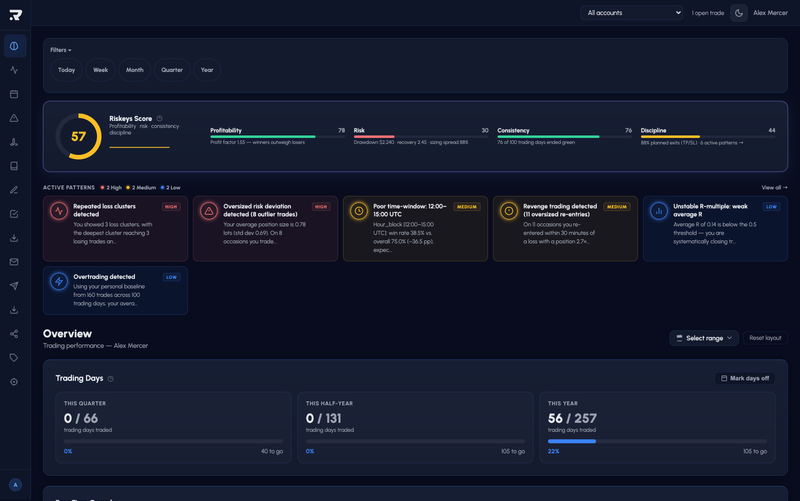800x501 pixels.
Task: Open the joystick-shaped icon in the sidebar
Action: coord(14,142)
